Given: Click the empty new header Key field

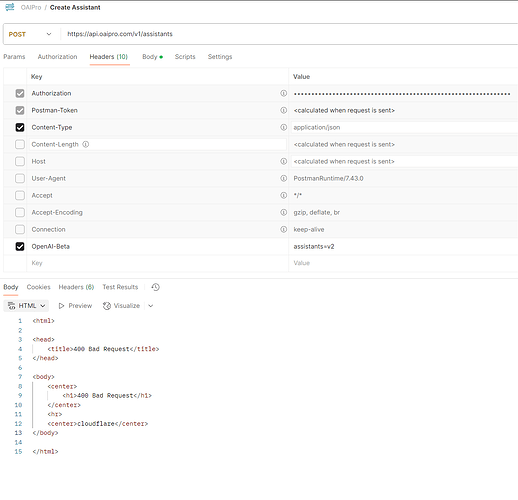Looking at the screenshot, I should 157,263.
